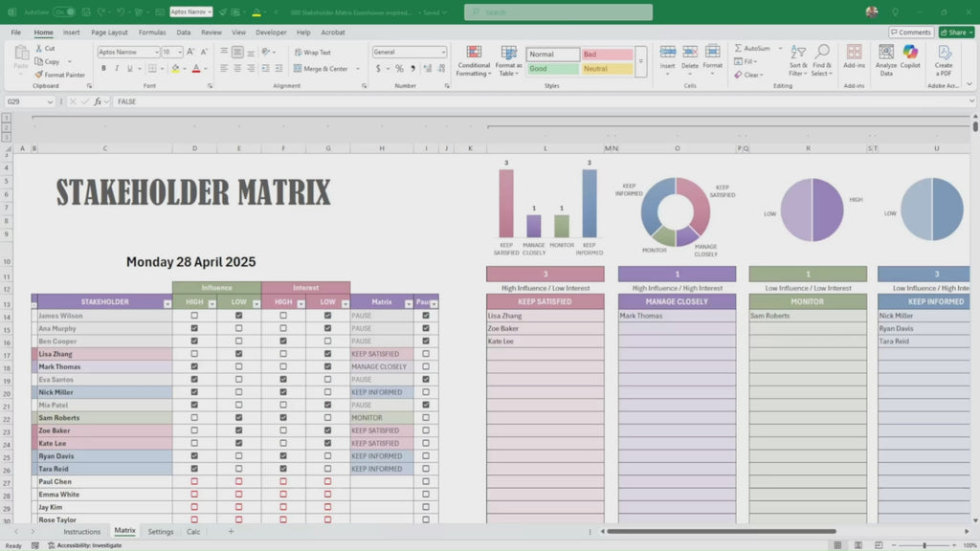Click the Format as Table icon
Image resolution: width=980 pixels, height=551 pixels.
pos(508,60)
